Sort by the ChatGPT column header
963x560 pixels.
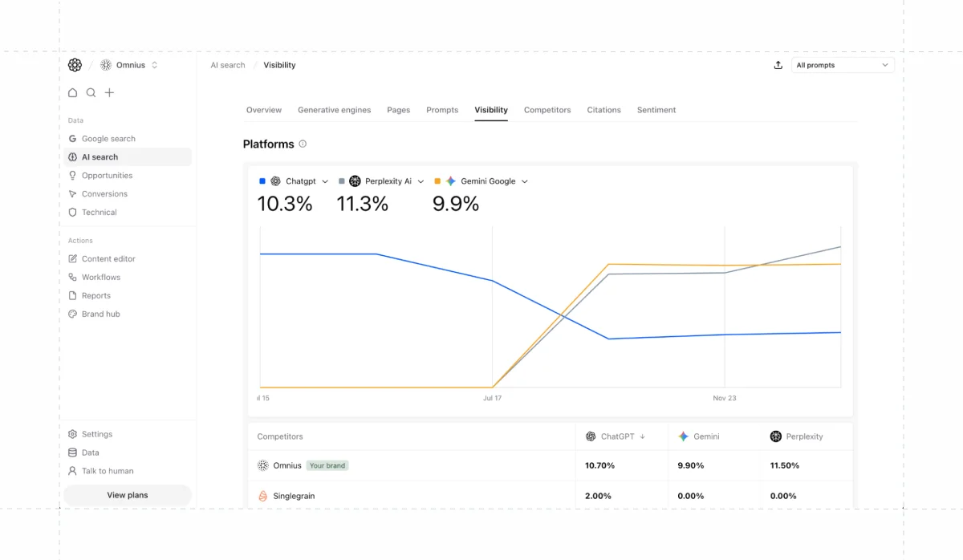coord(617,437)
